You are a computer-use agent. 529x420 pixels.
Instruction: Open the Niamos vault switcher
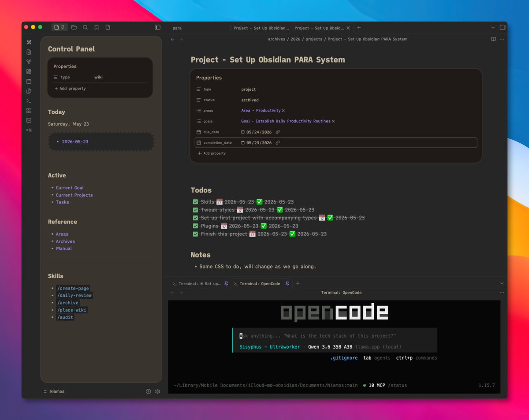[x=54, y=391]
